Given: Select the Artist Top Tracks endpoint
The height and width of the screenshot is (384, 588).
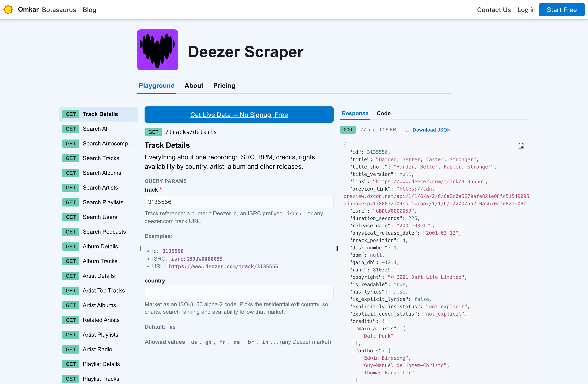Looking at the screenshot, I should 98,291.
